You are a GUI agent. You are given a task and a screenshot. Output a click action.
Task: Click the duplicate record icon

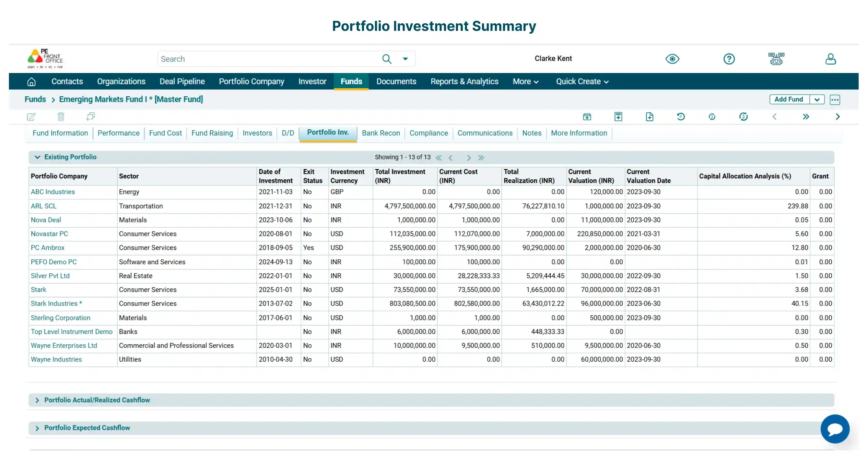point(90,117)
